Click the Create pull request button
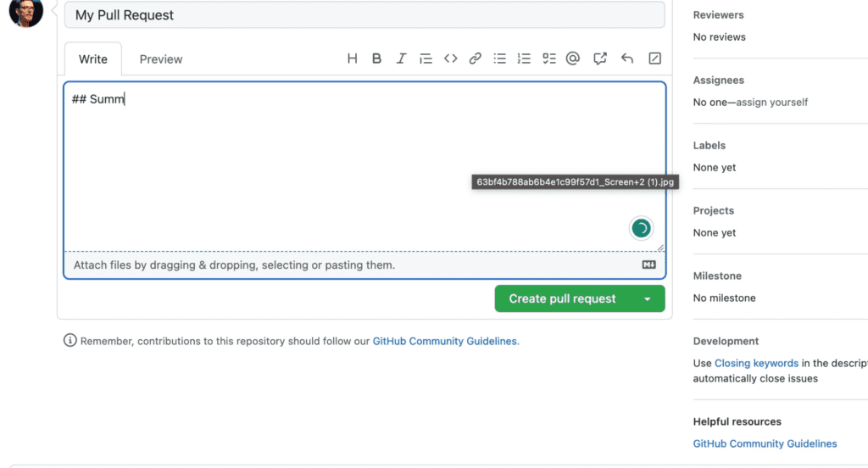The width and height of the screenshot is (868, 468). click(x=563, y=298)
